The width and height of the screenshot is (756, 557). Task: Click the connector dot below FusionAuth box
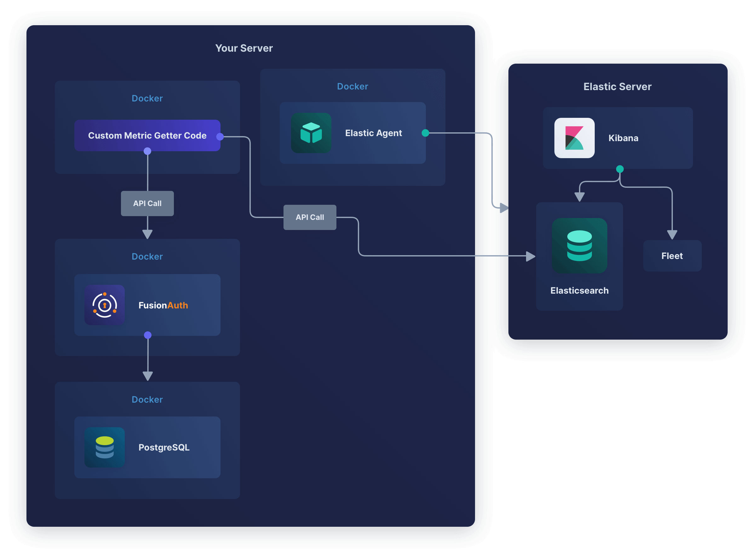148,335
